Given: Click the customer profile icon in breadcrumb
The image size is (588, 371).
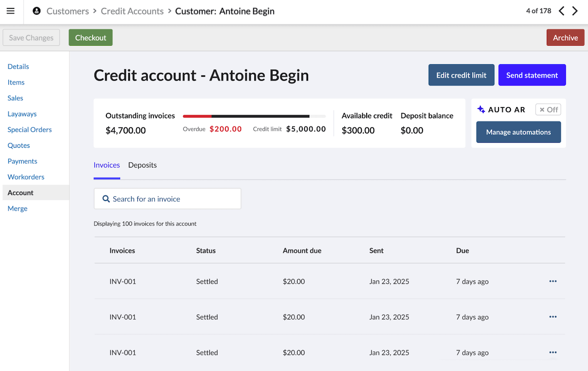Looking at the screenshot, I should click(x=37, y=11).
